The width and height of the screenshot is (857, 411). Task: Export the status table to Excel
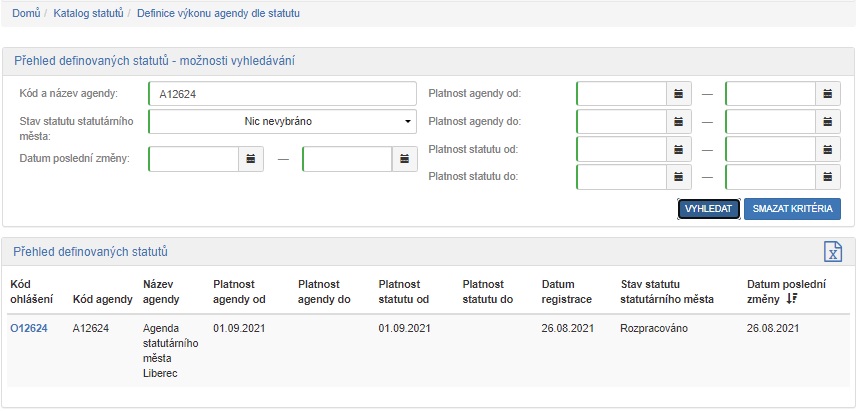pos(832,251)
